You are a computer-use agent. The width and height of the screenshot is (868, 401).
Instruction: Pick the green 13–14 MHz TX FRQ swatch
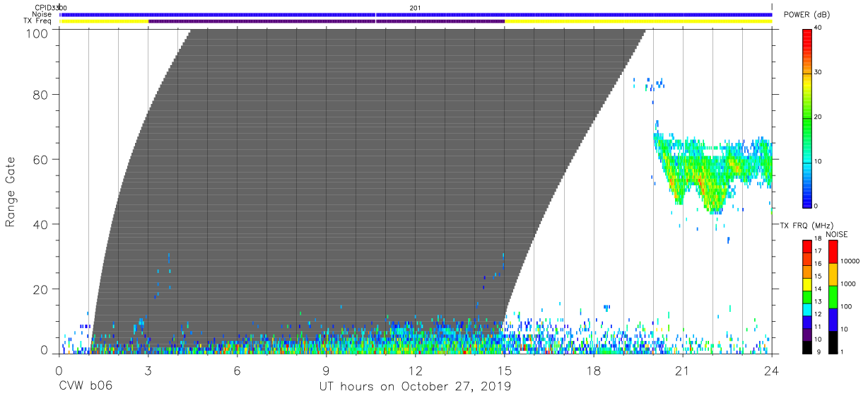(x=807, y=296)
